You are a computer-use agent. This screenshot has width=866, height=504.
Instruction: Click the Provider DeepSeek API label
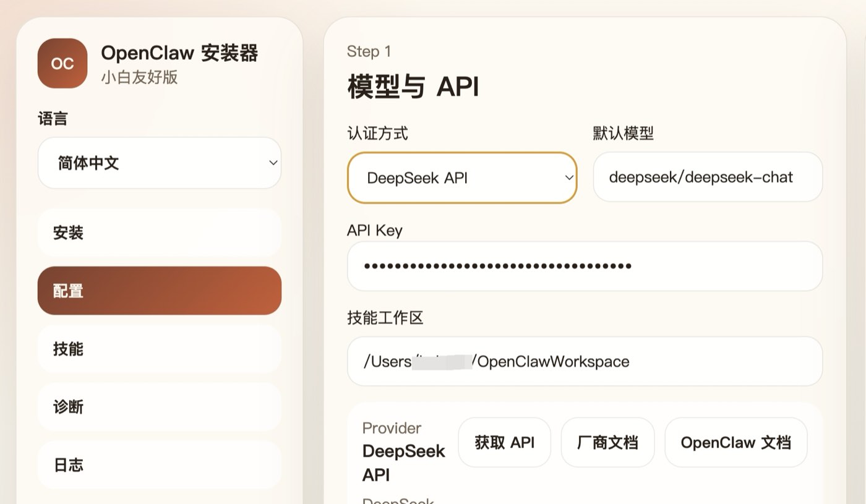pyautogui.click(x=403, y=452)
